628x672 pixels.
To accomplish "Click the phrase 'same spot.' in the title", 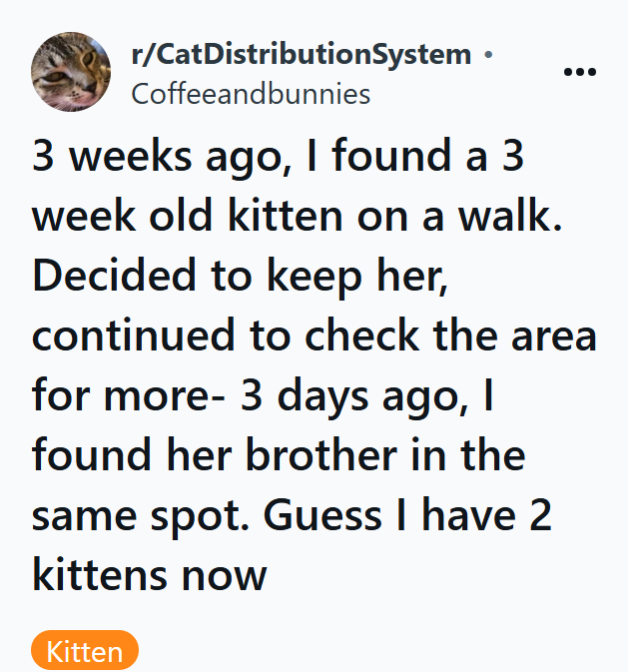I will click(140, 516).
